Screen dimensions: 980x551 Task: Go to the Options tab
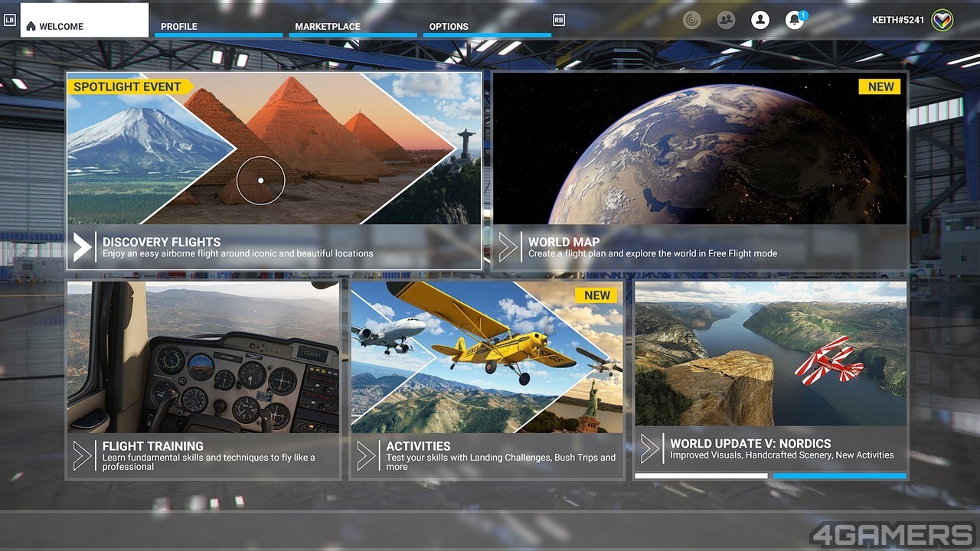tap(487, 26)
